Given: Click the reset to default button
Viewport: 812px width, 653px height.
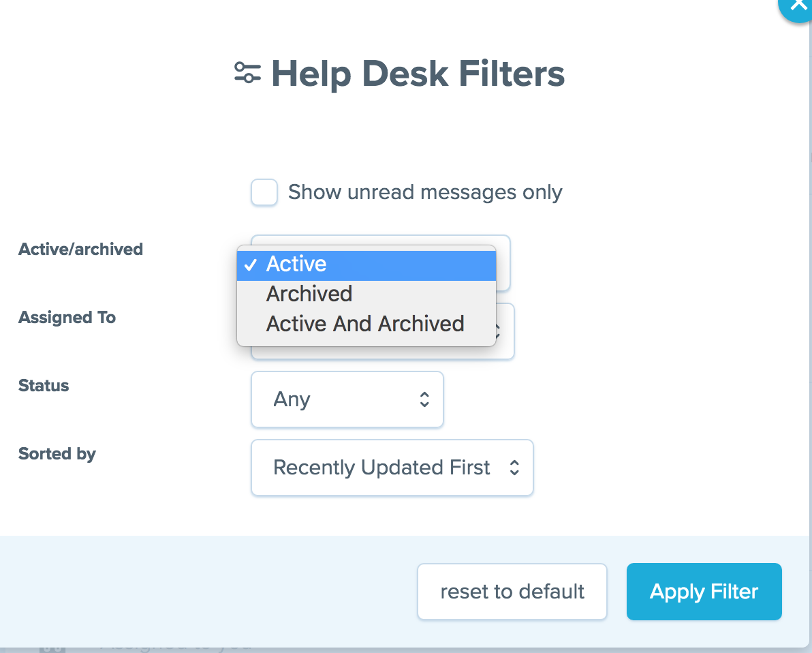Looking at the screenshot, I should (512, 592).
